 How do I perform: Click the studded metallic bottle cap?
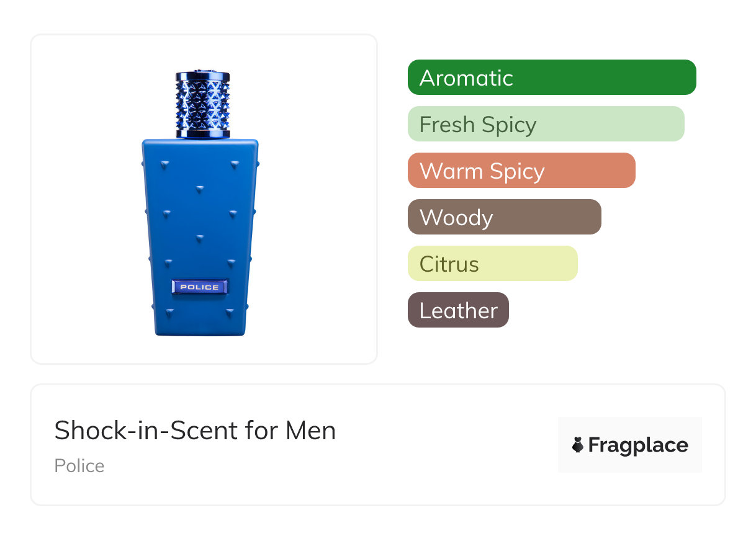point(202,99)
